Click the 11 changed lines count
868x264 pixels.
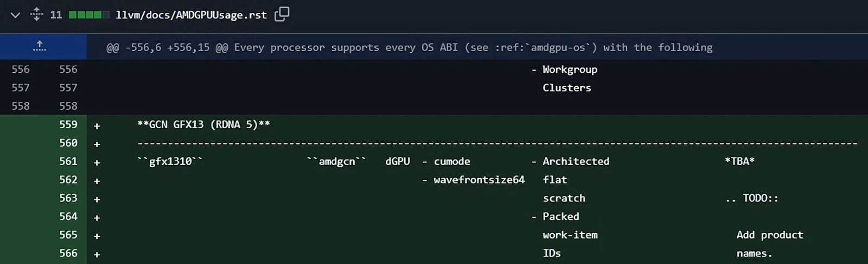(x=56, y=15)
